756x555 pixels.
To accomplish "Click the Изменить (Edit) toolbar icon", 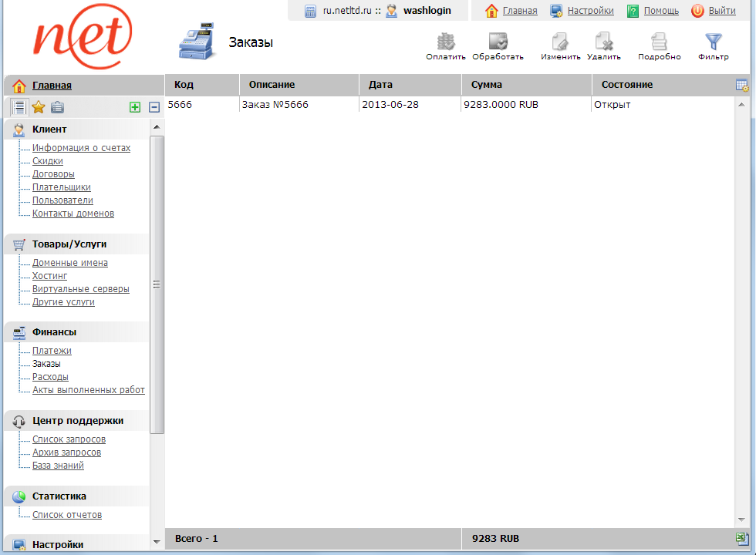I will coord(560,43).
